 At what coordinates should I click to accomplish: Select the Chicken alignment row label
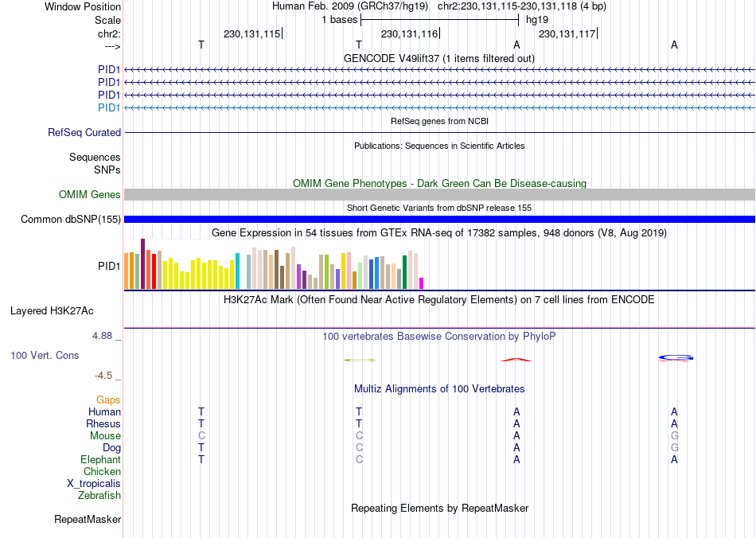102,471
